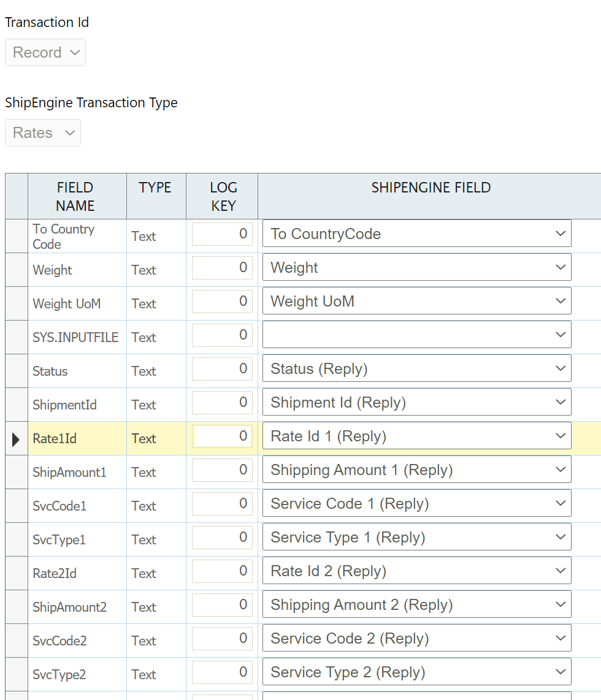The image size is (601, 700).
Task: Click the Text type cell in SvcType2 row
Action: pos(156,674)
